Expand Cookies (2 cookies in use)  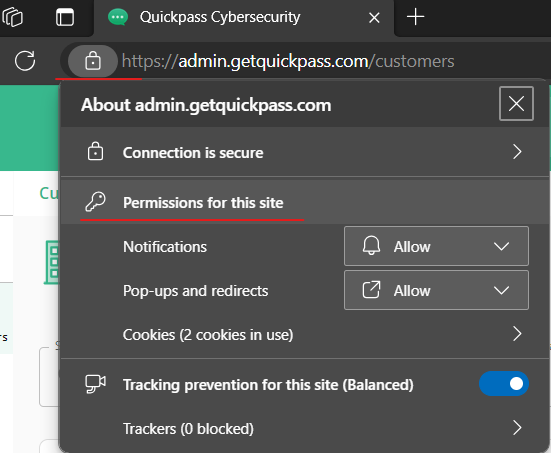pyautogui.click(x=305, y=334)
